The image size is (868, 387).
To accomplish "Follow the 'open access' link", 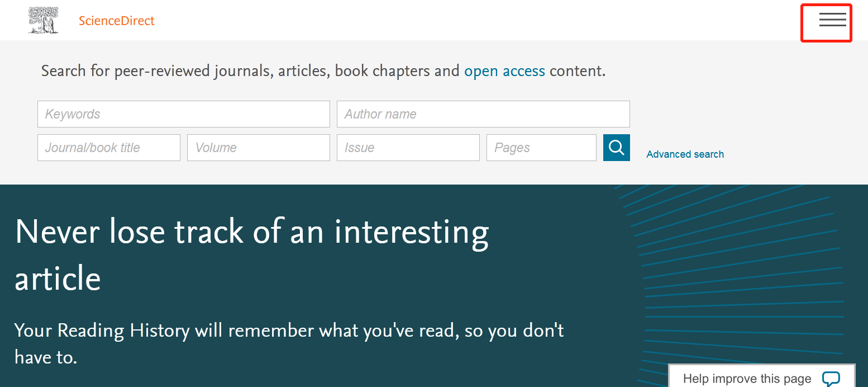I will [504, 71].
